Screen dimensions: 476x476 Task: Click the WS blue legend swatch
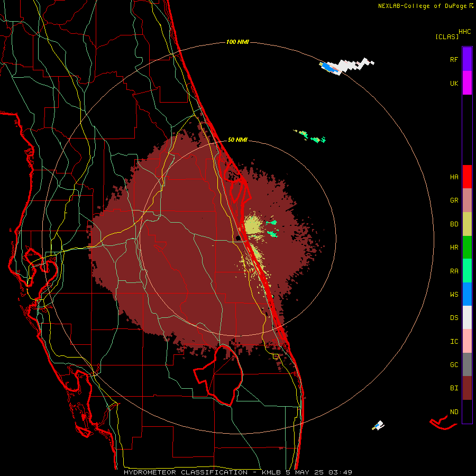point(467,294)
